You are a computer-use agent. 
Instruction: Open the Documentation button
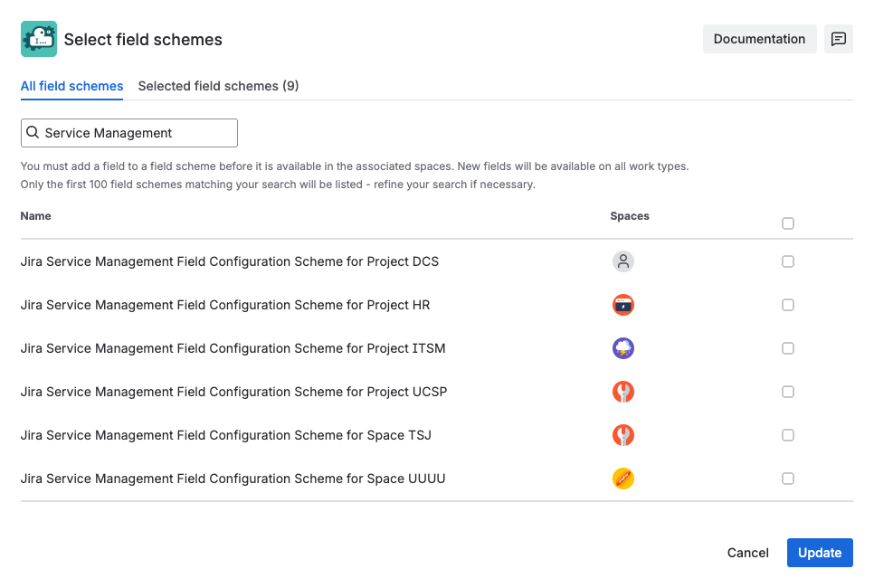click(x=759, y=39)
